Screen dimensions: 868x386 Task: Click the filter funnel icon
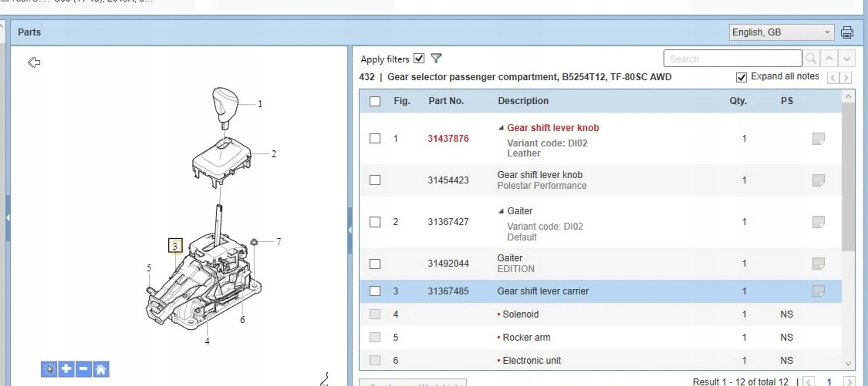436,58
